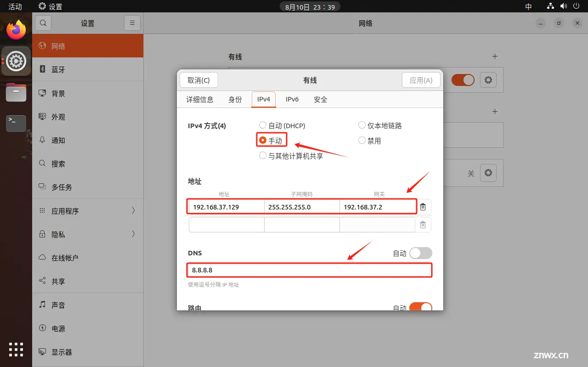
Task: Open input method 中 indicator
Action: [x=528, y=6]
